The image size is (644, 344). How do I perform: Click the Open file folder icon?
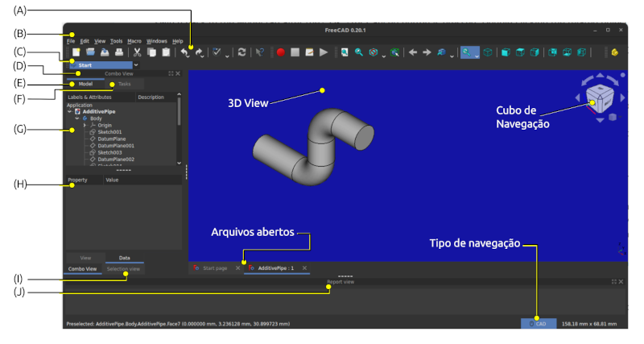pos(90,52)
